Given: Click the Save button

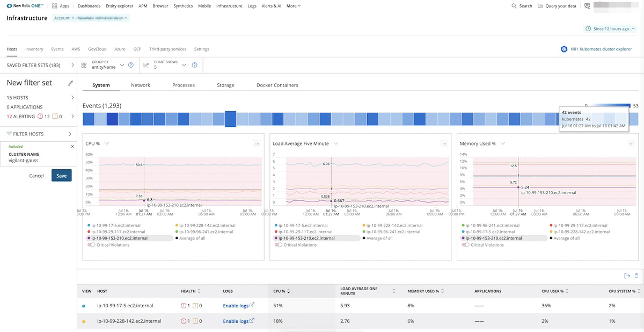Looking at the screenshot, I should [61, 176].
